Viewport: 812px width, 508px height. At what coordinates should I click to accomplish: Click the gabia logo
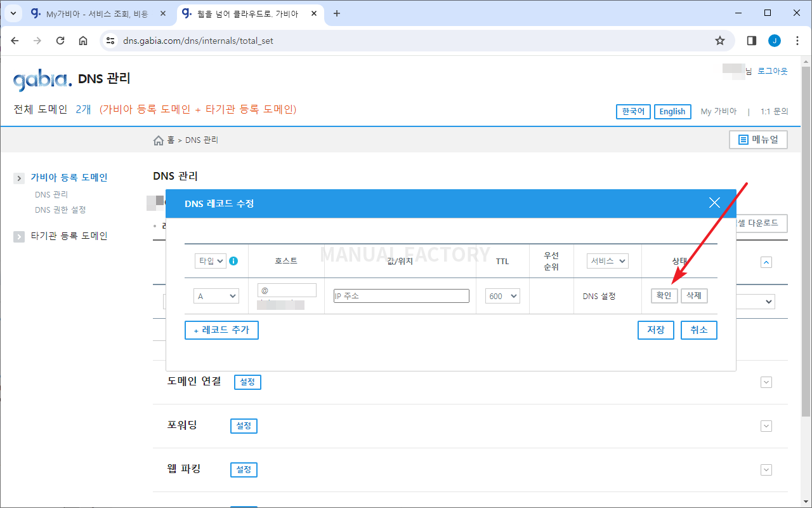[x=43, y=80]
